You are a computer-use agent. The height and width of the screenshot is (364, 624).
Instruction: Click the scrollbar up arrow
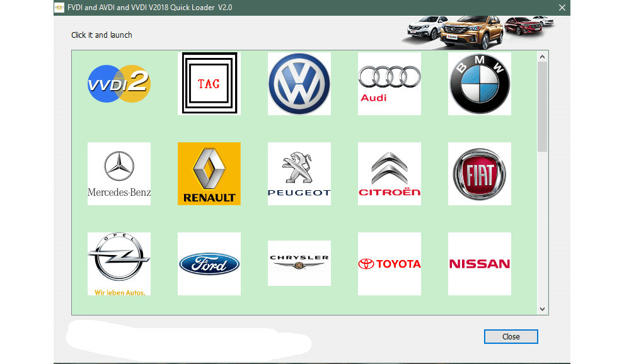point(543,57)
